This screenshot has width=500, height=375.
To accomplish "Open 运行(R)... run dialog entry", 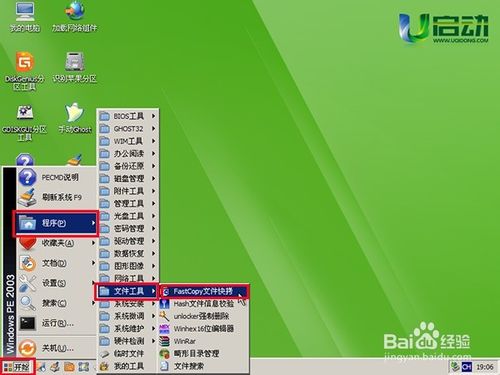I will [x=57, y=323].
